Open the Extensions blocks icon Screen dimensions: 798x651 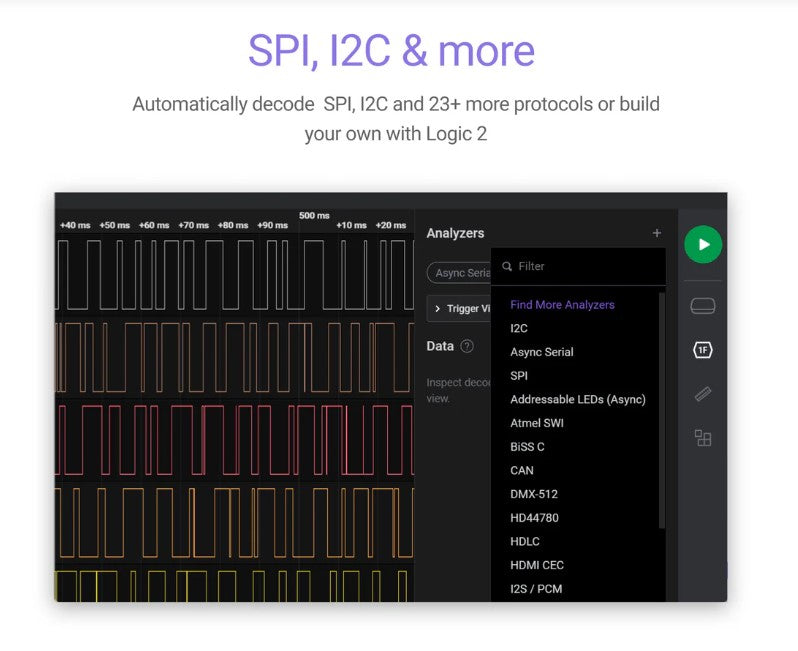pos(703,438)
